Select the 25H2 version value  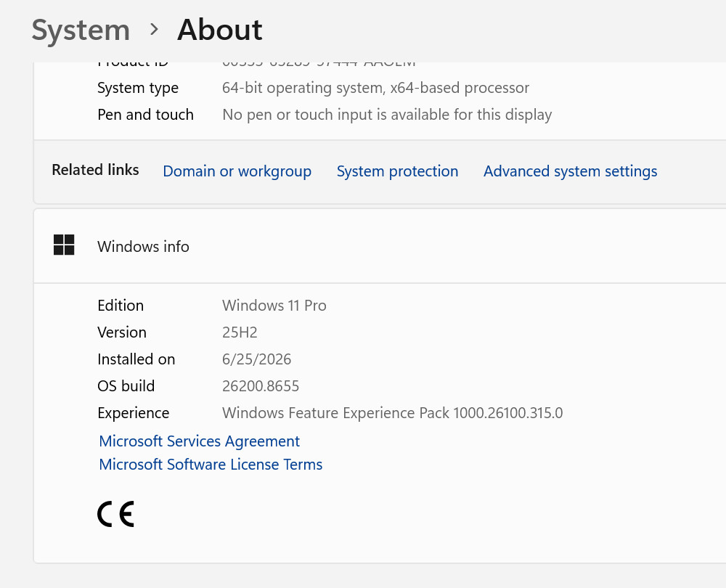[240, 332]
